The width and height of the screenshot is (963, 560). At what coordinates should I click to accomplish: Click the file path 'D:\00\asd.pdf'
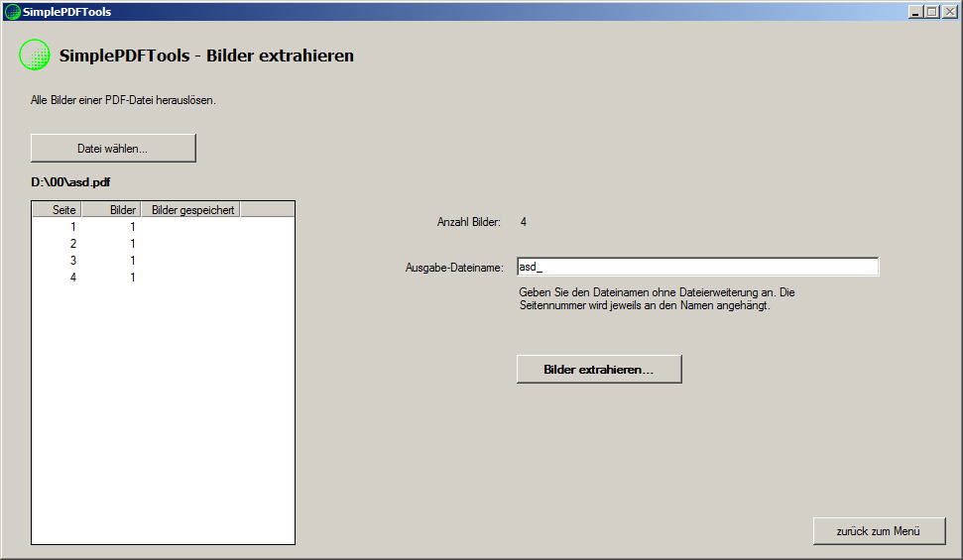tap(70, 182)
